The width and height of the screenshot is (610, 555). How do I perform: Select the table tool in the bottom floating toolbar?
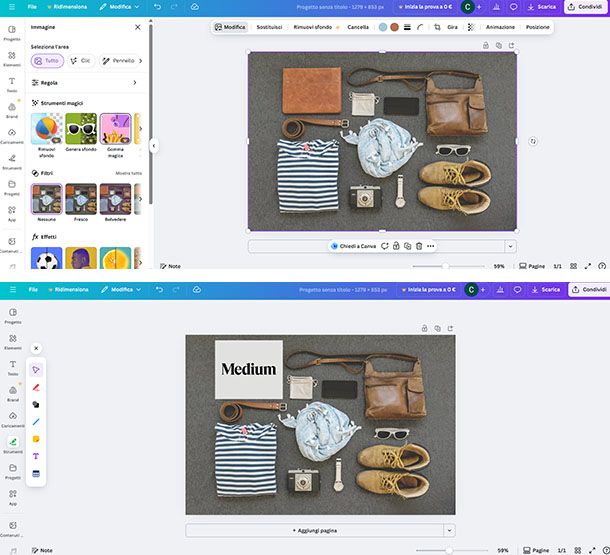click(x=36, y=474)
